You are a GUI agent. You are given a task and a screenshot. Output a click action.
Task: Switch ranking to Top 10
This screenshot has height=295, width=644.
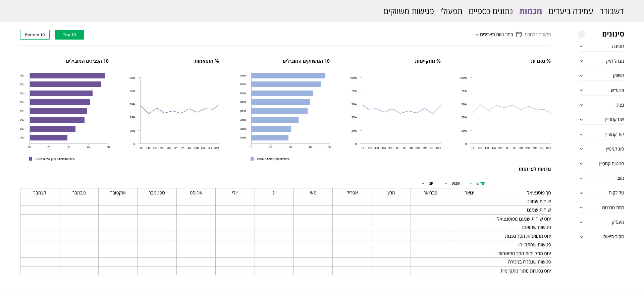click(69, 35)
